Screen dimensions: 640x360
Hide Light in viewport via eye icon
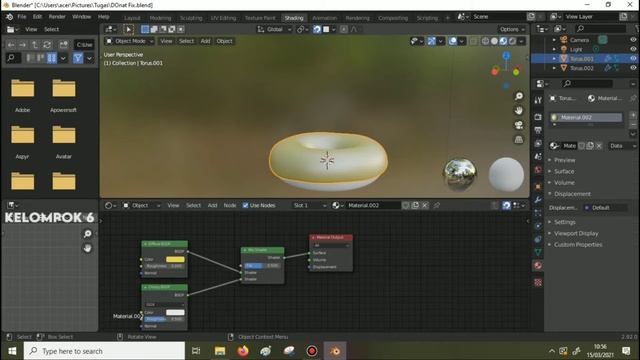coord(633,49)
